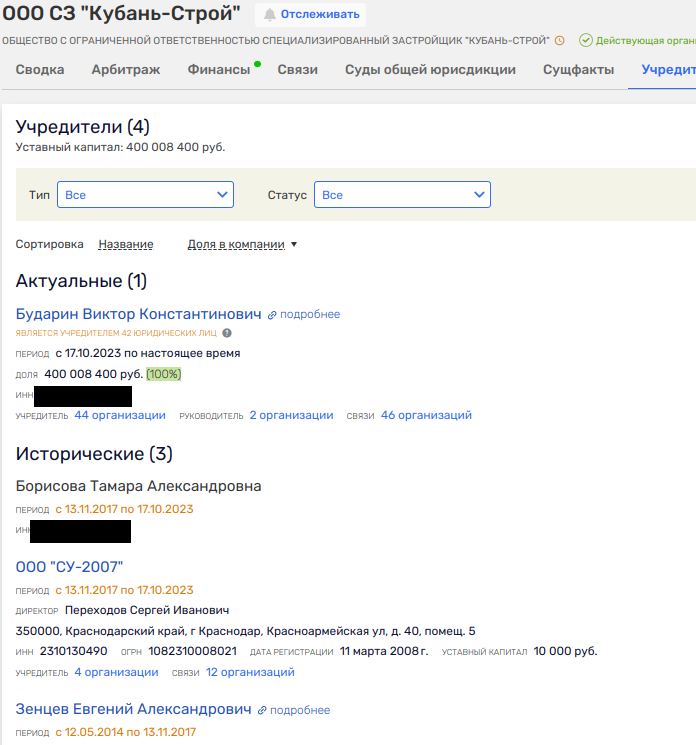The height and width of the screenshot is (745, 696).
Task: Click the Отслеживать button
Action: [311, 15]
